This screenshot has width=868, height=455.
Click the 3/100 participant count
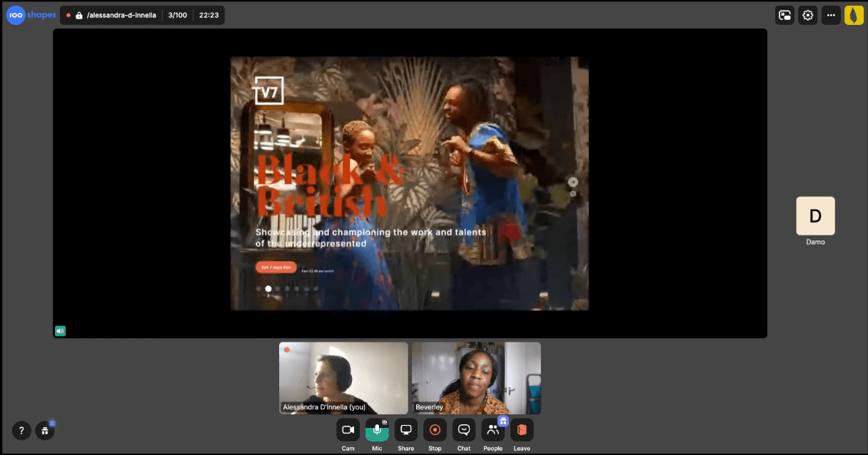tap(178, 15)
